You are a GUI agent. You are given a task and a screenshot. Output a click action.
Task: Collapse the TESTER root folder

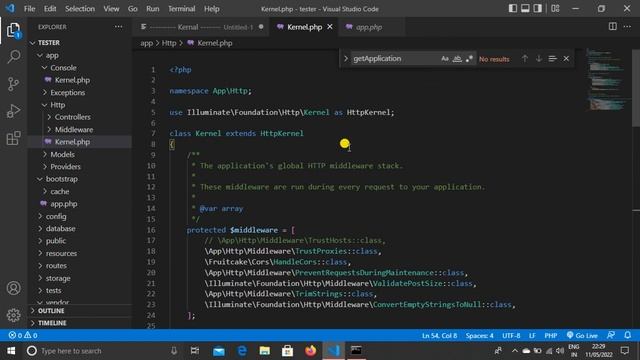(49, 43)
